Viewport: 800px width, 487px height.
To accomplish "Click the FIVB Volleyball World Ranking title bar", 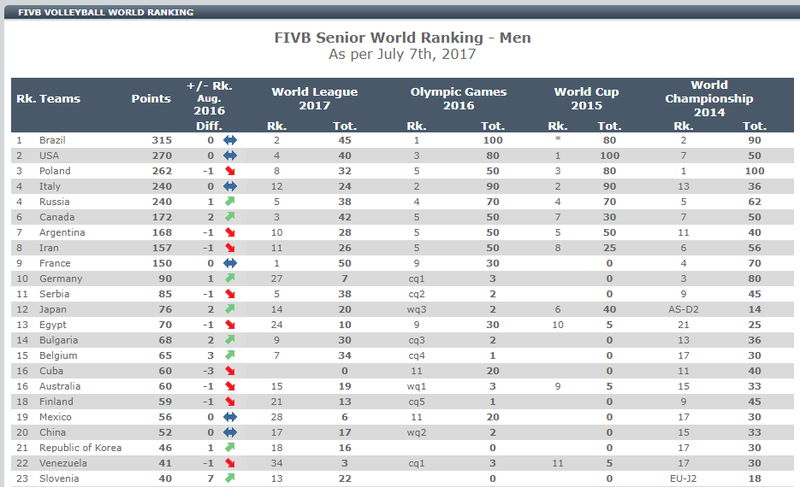I will tap(402, 12).
